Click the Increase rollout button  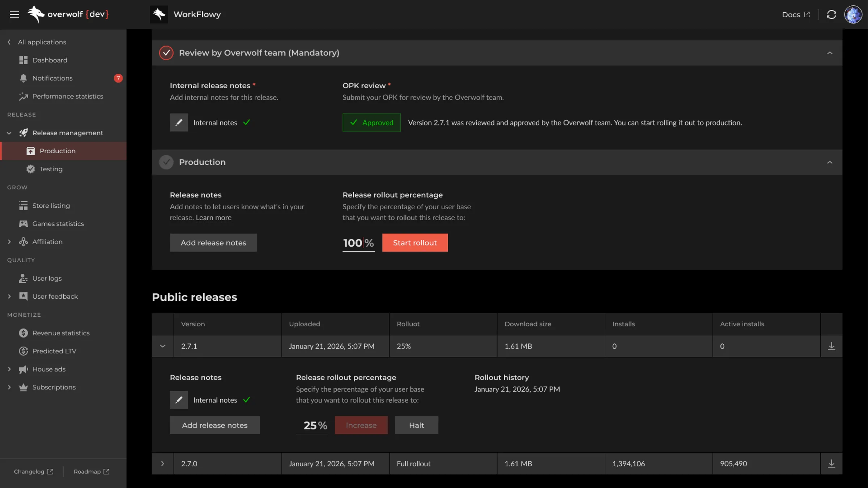pos(361,425)
